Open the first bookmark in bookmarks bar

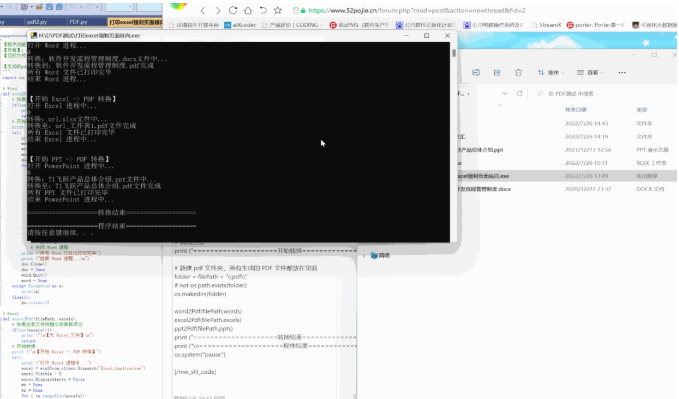[193, 25]
